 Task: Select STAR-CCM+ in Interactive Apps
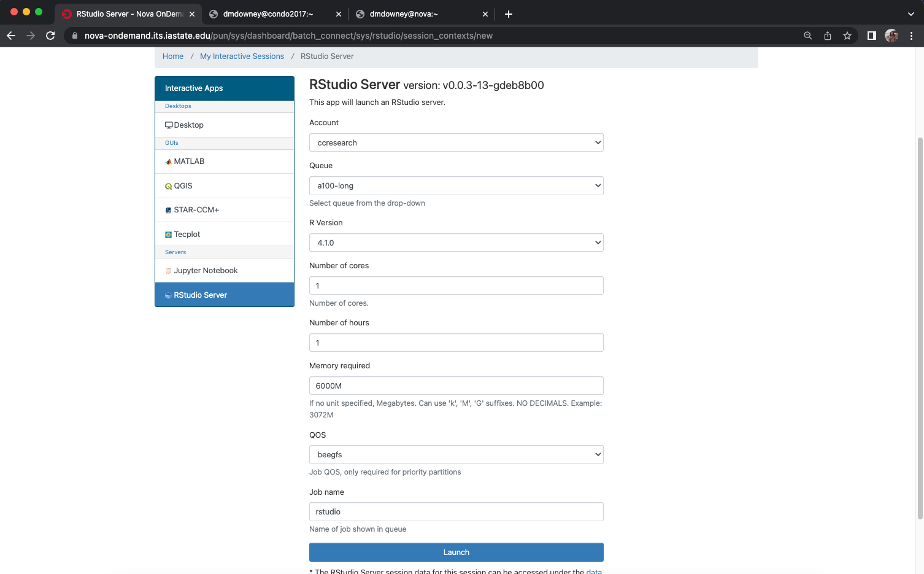point(225,210)
